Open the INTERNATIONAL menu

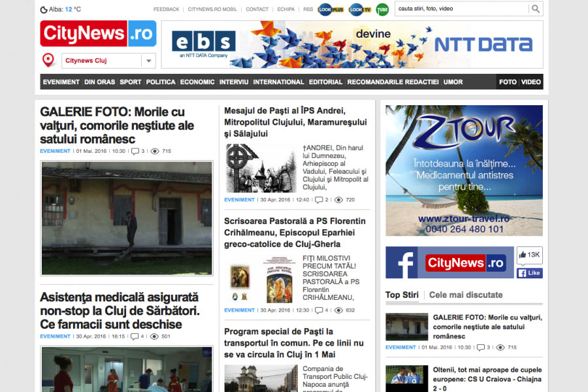click(278, 82)
